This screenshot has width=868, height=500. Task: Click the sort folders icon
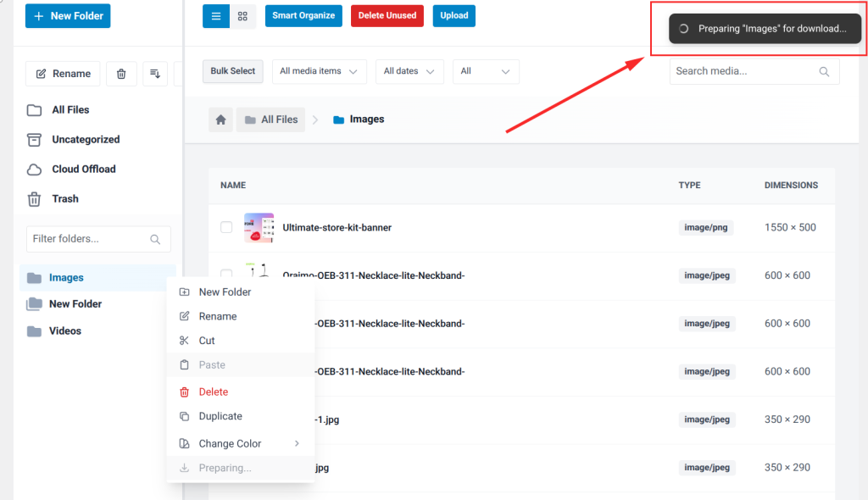(155, 74)
